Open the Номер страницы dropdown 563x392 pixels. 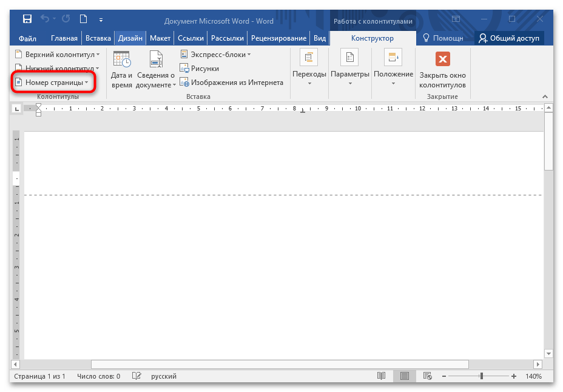coord(53,82)
